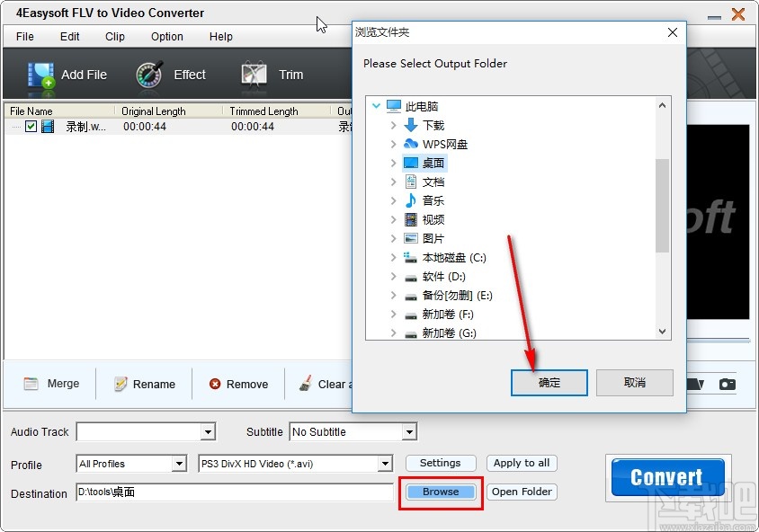This screenshot has width=759, height=532.
Task: Open the Clip menu
Action: tap(114, 37)
